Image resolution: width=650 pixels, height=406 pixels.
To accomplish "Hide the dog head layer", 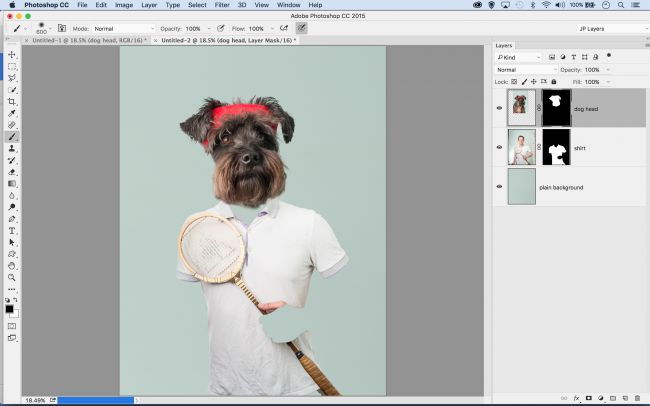I will [x=499, y=106].
